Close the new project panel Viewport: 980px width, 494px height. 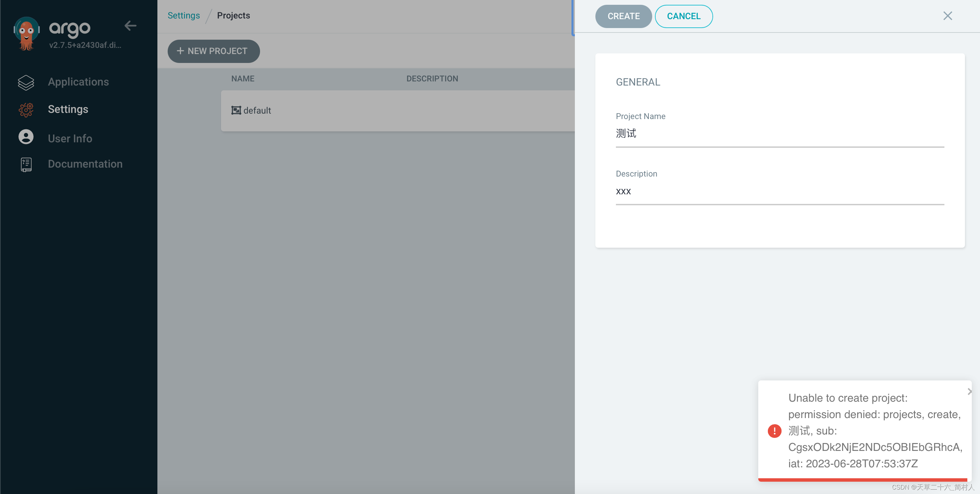947,16
